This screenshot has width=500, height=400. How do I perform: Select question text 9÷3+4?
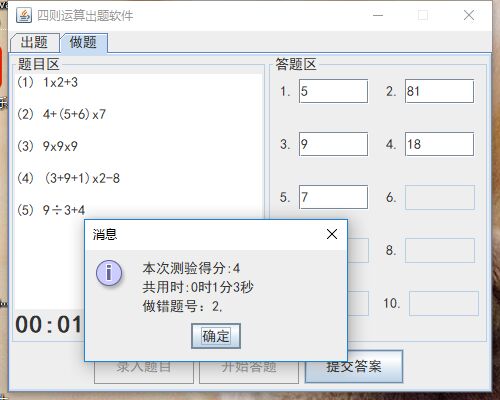pyautogui.click(x=64, y=210)
